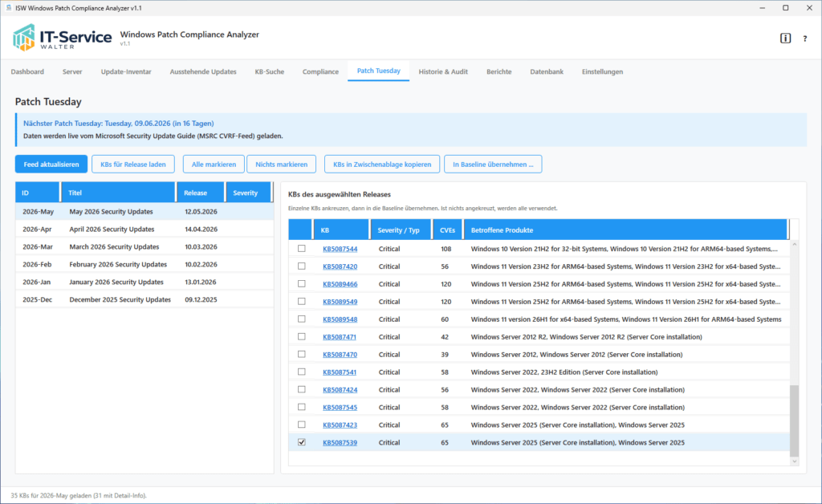Go to the Einstellungen tab
This screenshot has width=822, height=504.
(x=602, y=71)
